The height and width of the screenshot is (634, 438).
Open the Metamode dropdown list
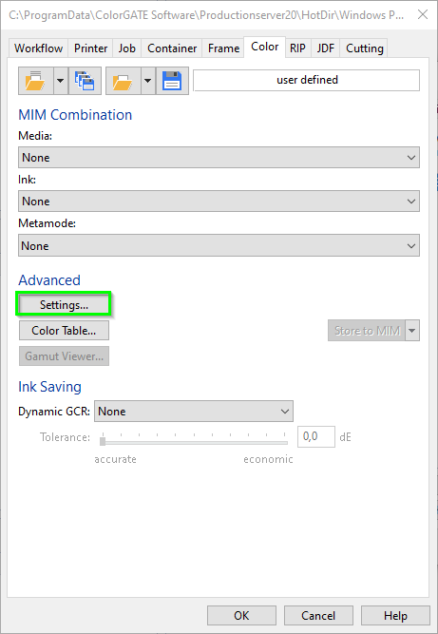click(219, 245)
